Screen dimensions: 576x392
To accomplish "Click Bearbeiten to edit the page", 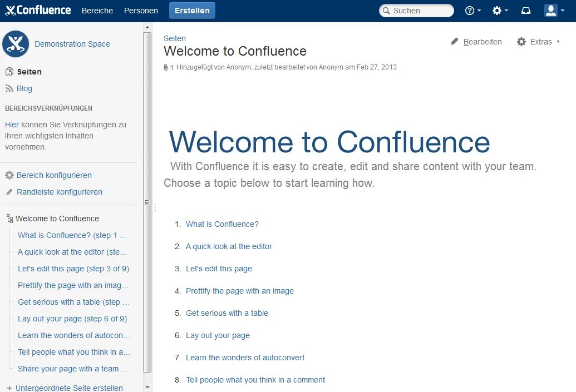I will click(x=484, y=41).
